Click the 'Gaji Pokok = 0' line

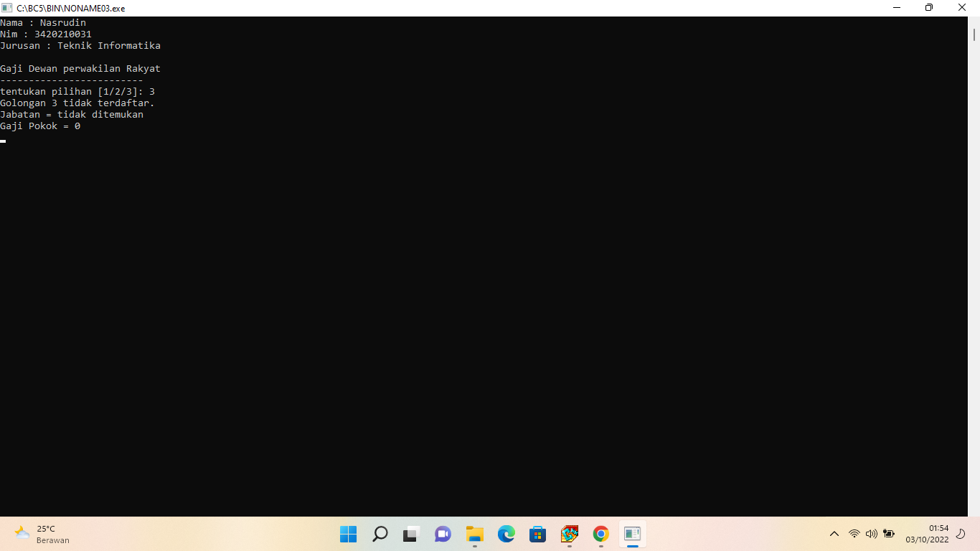click(40, 126)
